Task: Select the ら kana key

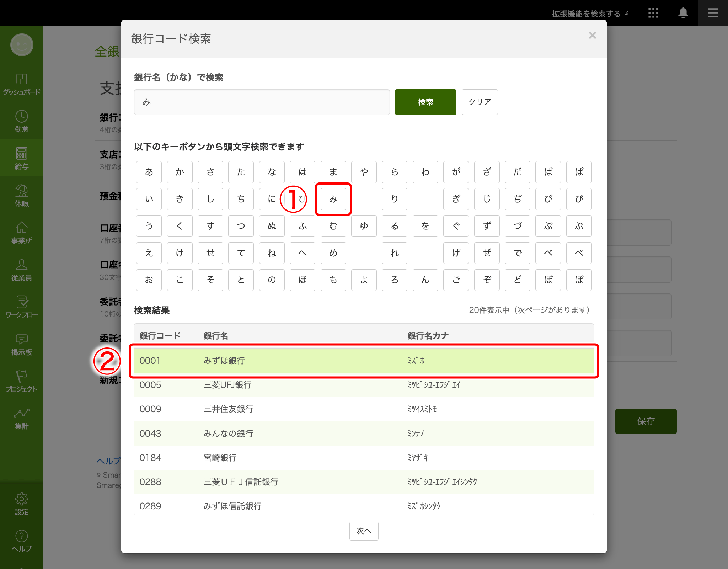Action: 395,172
